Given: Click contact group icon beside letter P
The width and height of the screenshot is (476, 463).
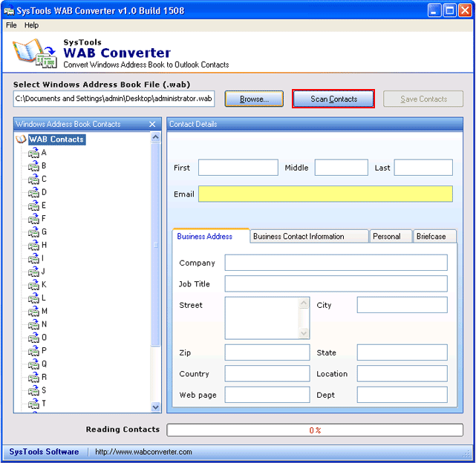Looking at the screenshot, I should point(33,351).
